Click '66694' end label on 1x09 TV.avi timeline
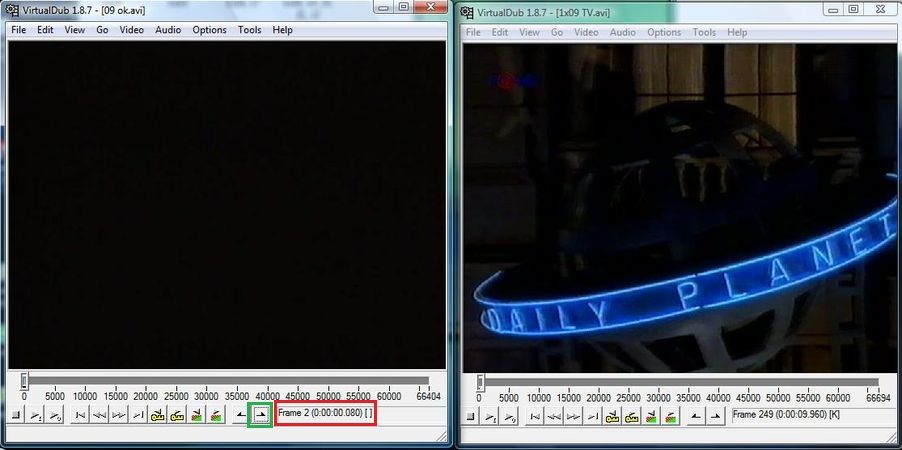Viewport: 902px width, 450px height. 880,398
